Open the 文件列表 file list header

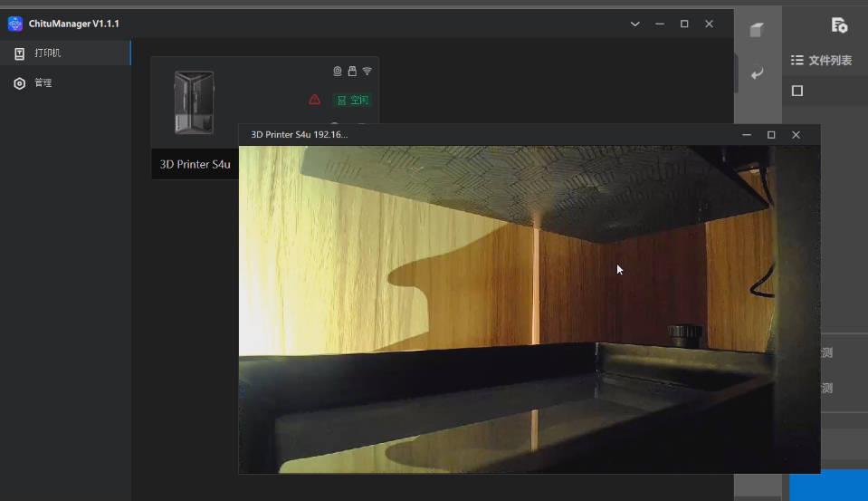(x=822, y=61)
